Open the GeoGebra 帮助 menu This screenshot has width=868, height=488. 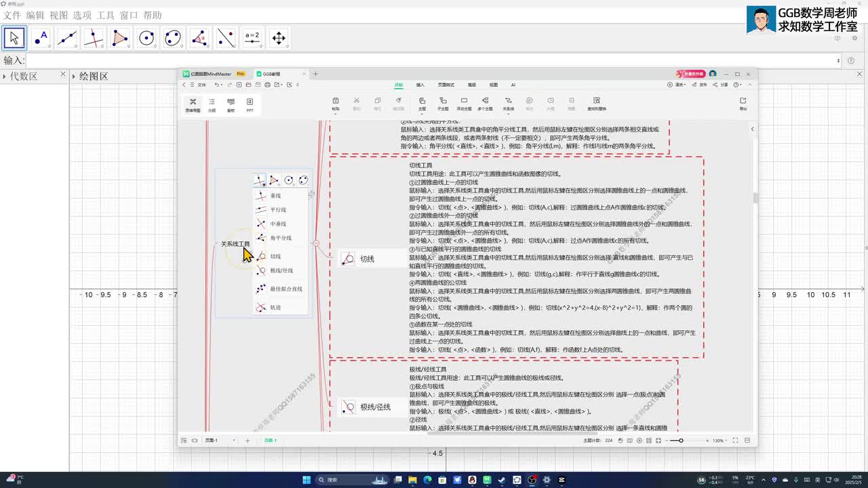[153, 15]
